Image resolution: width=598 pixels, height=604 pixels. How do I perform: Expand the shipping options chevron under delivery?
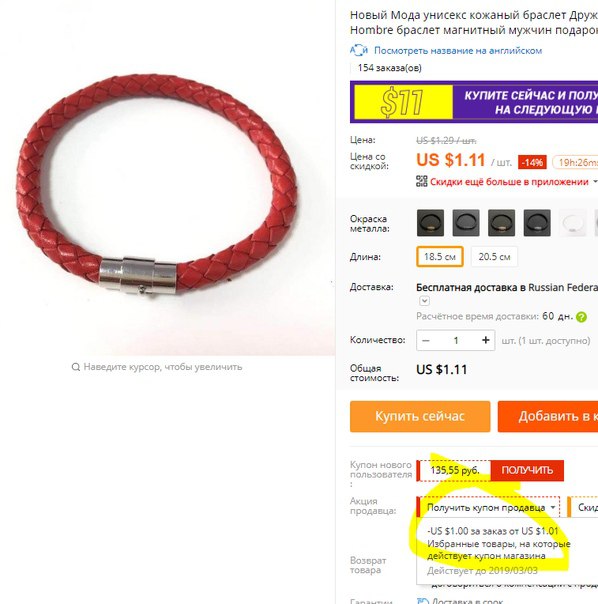pos(424,300)
